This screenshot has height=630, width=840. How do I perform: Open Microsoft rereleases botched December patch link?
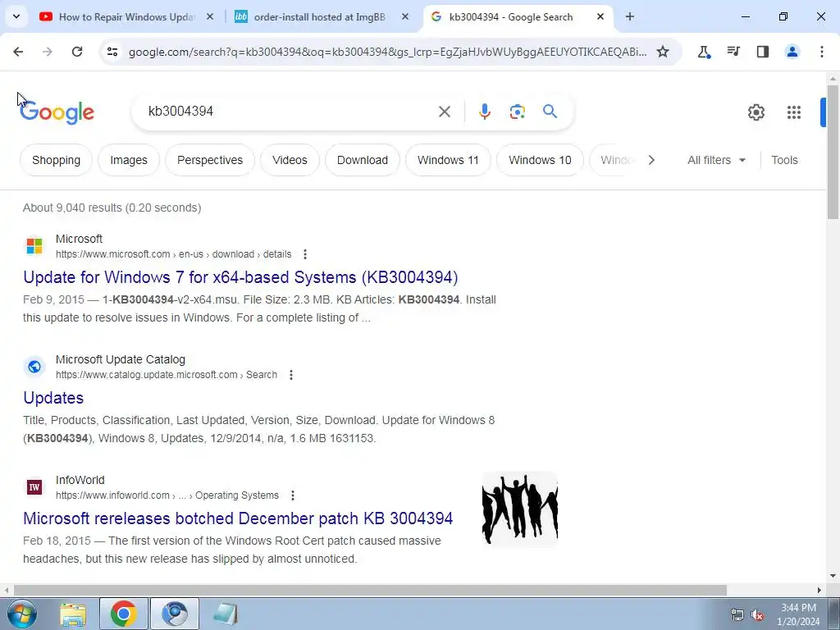[238, 518]
